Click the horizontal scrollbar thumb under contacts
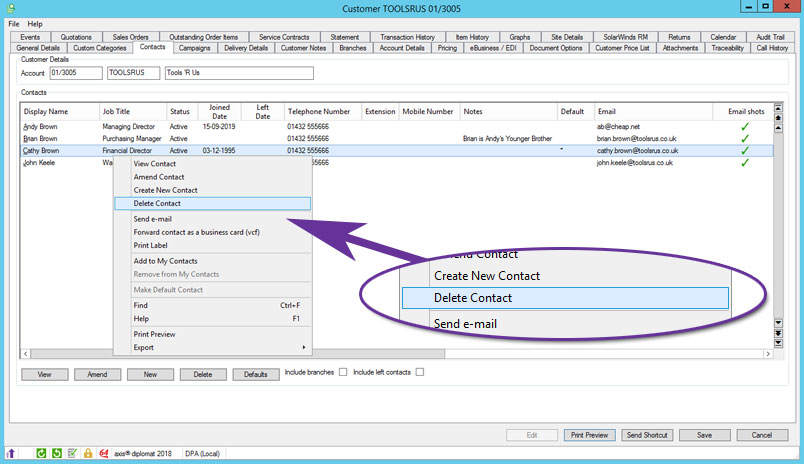 pyautogui.click(x=237, y=354)
